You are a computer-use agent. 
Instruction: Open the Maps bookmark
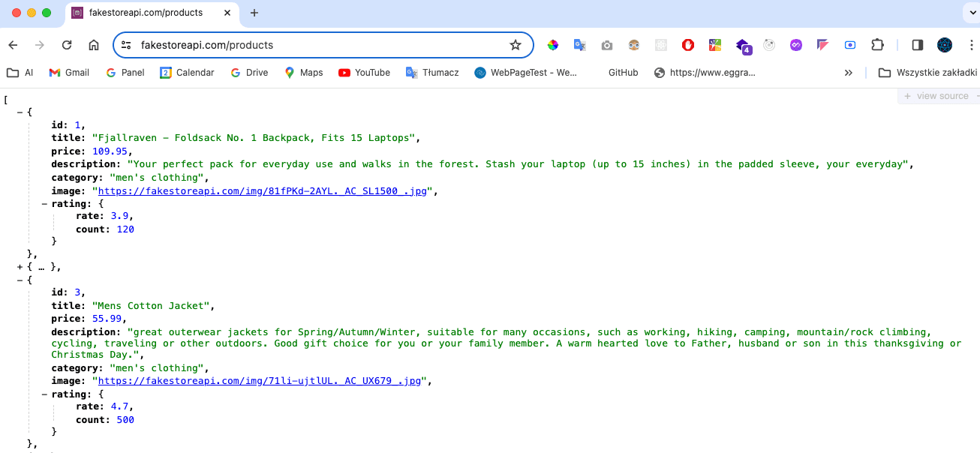pos(304,73)
